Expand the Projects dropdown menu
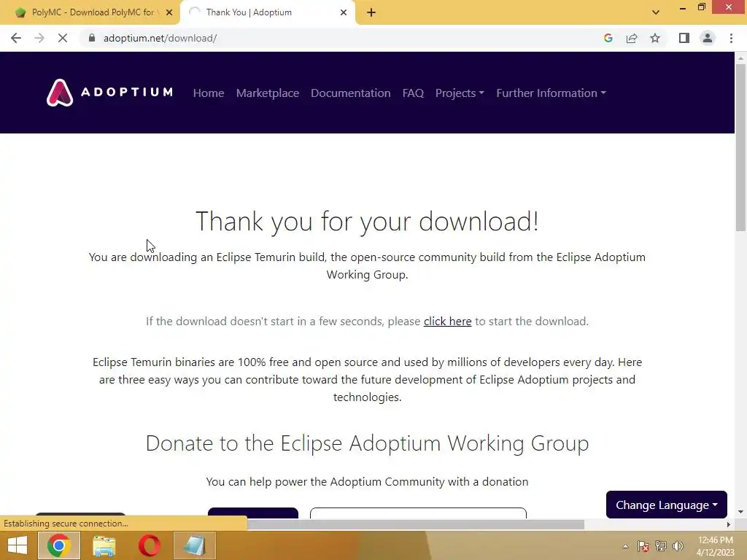Image resolution: width=747 pixels, height=560 pixels. click(x=460, y=93)
